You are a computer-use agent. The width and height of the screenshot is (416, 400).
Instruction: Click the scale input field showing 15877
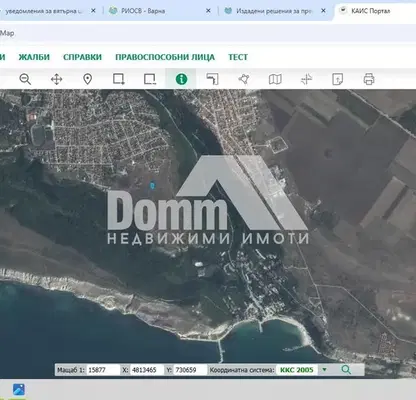103,370
